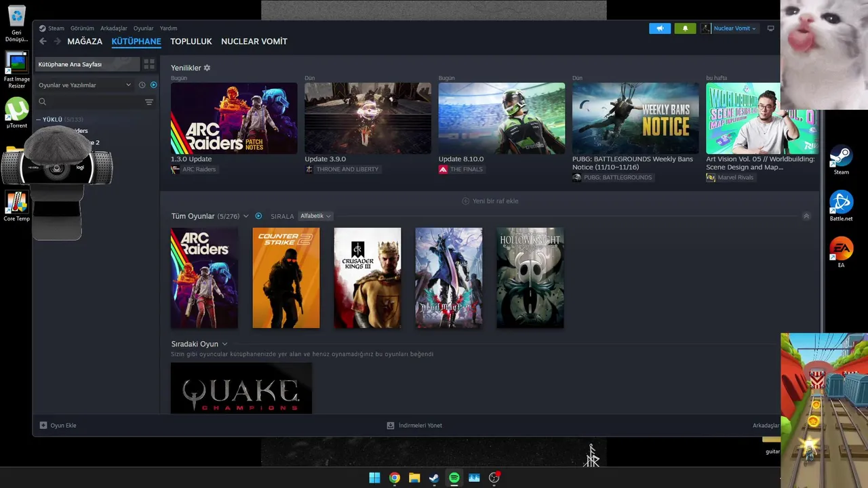Open the Arkadaşlar menu
This screenshot has width=868, height=488.
pos(114,28)
